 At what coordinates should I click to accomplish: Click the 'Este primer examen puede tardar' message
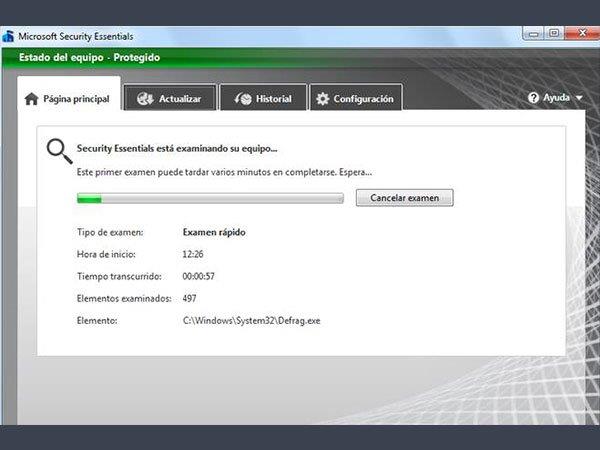coord(224,172)
